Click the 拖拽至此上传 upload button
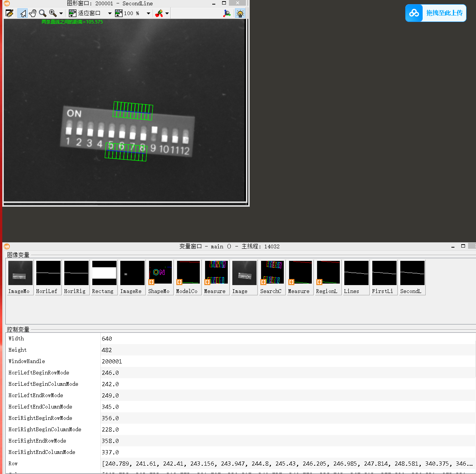Image resolution: width=476 pixels, height=474 pixels. click(436, 13)
